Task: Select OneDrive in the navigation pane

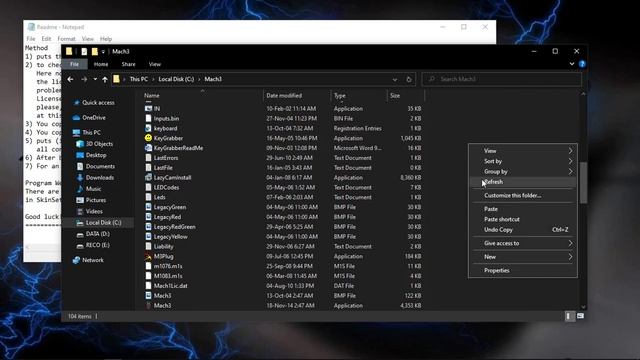Action: [94, 118]
